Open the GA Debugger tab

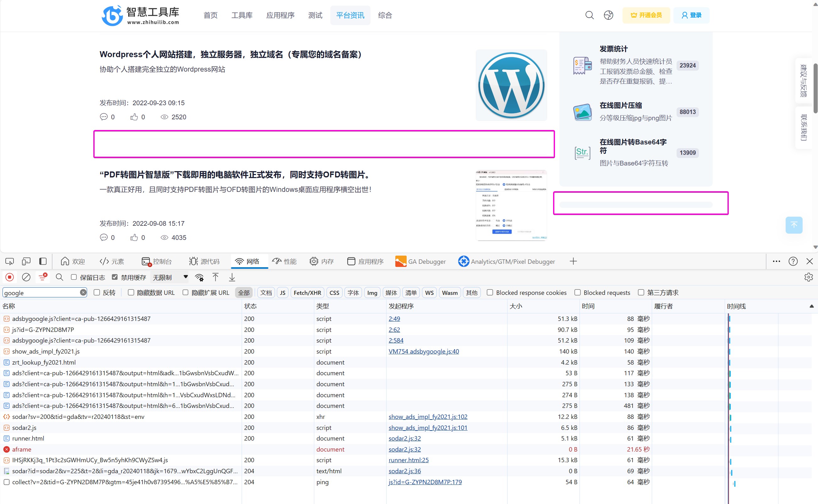(420, 261)
